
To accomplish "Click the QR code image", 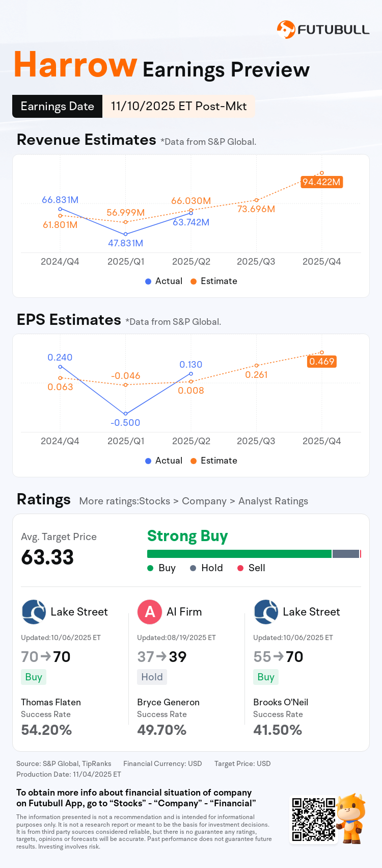I will [313, 820].
